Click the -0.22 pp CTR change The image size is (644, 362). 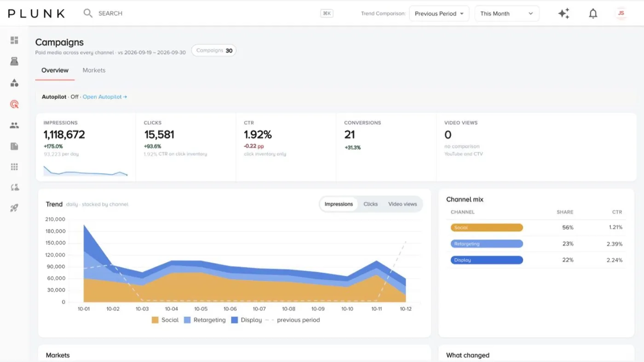[x=253, y=146]
